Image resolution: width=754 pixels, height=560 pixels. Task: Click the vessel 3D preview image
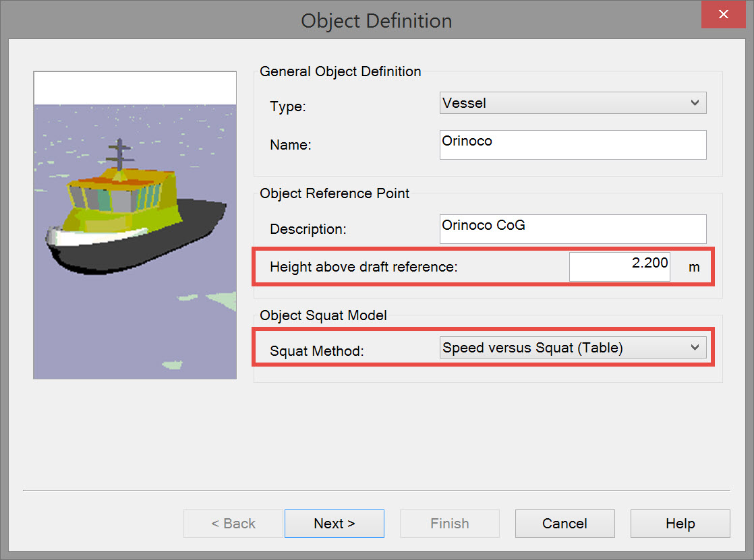click(135, 226)
